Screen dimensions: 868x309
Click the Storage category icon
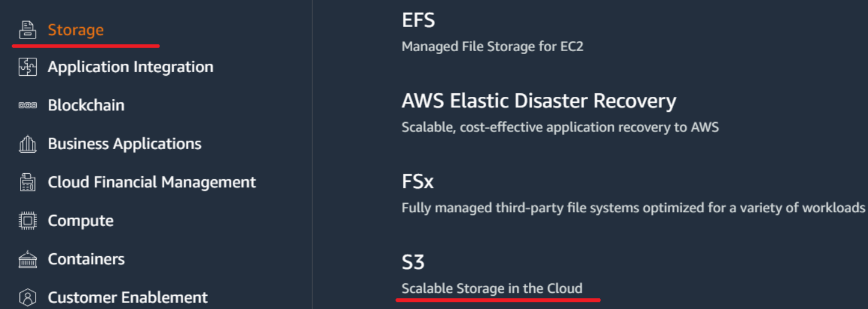click(28, 30)
